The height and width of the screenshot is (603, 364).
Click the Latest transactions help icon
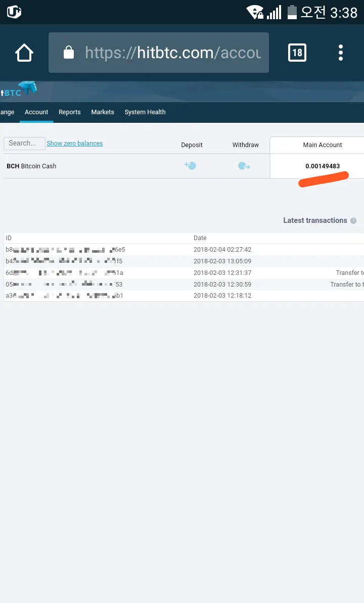coord(353,221)
